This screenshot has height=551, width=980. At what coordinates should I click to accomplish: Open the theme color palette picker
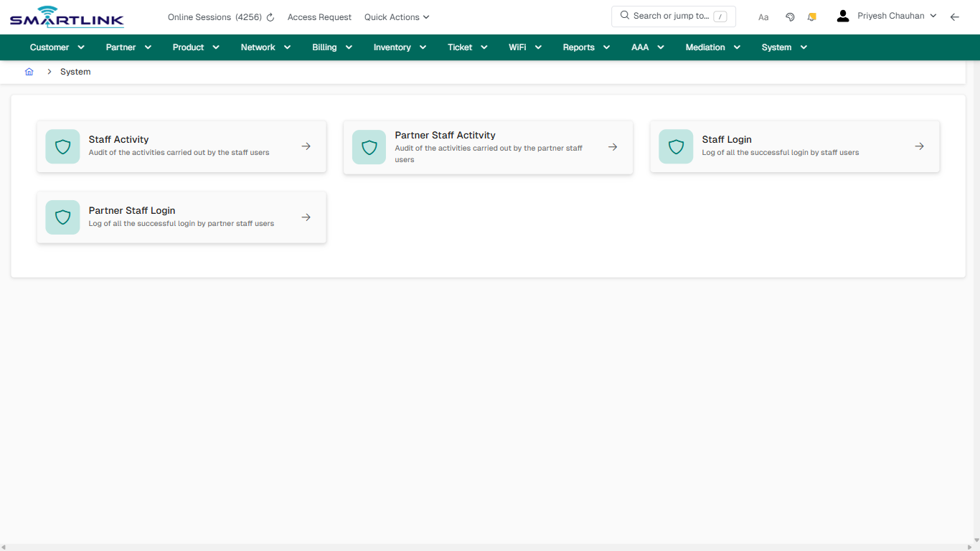point(790,16)
